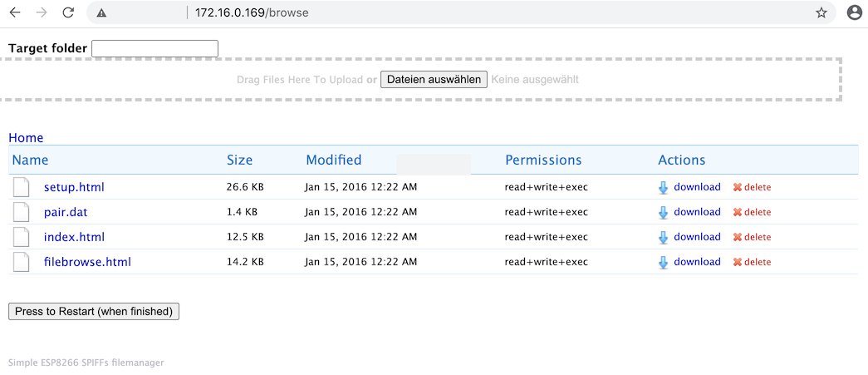The image size is (868, 375).
Task: Sort files by the Name column header
Action: [31, 160]
